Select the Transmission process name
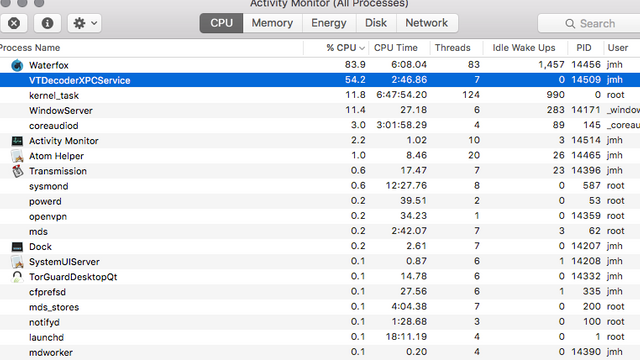This screenshot has height=360, width=640. [58, 171]
